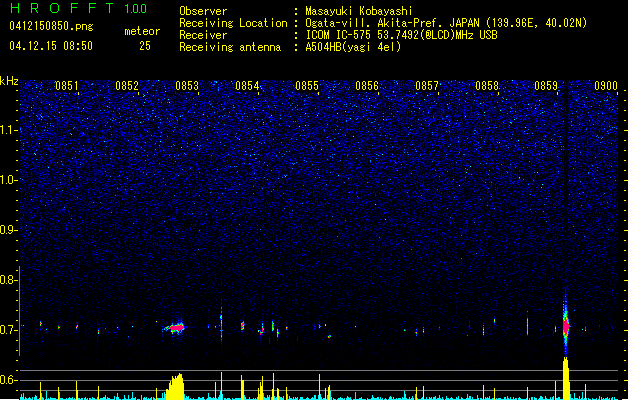Click the 0.6 kHz frequency axis label
The height and width of the screenshot is (400, 629).
coord(8,380)
